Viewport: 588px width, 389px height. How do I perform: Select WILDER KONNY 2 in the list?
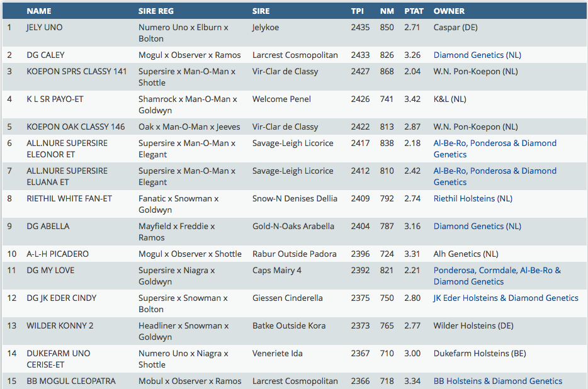pos(60,326)
